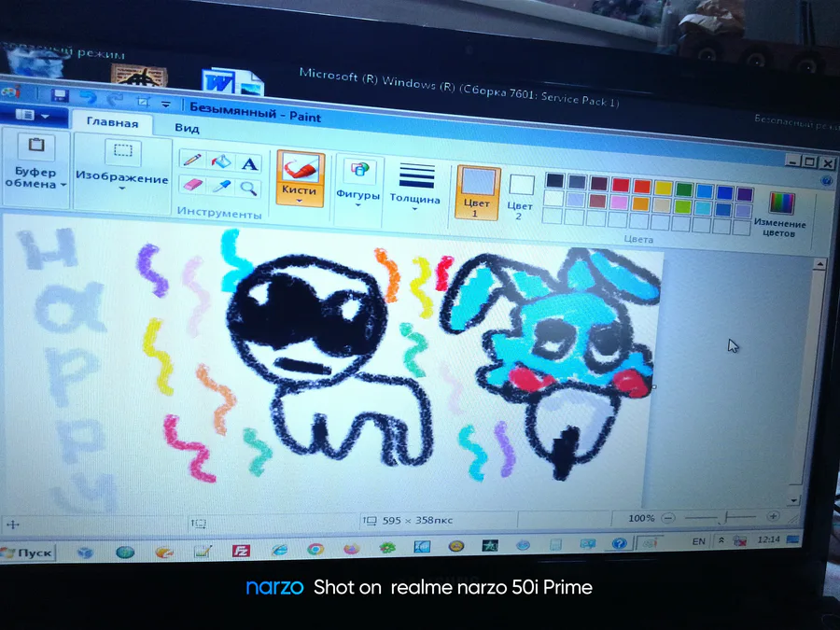Click the EN language indicator
Screen dimensions: 840x630
(698, 541)
